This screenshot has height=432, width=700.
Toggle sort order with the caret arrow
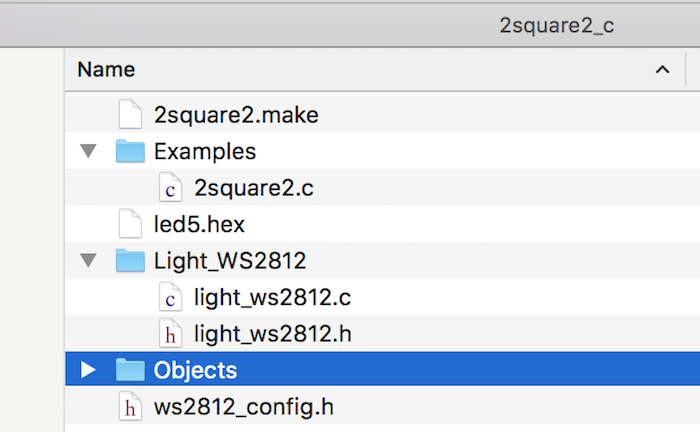pos(662,70)
